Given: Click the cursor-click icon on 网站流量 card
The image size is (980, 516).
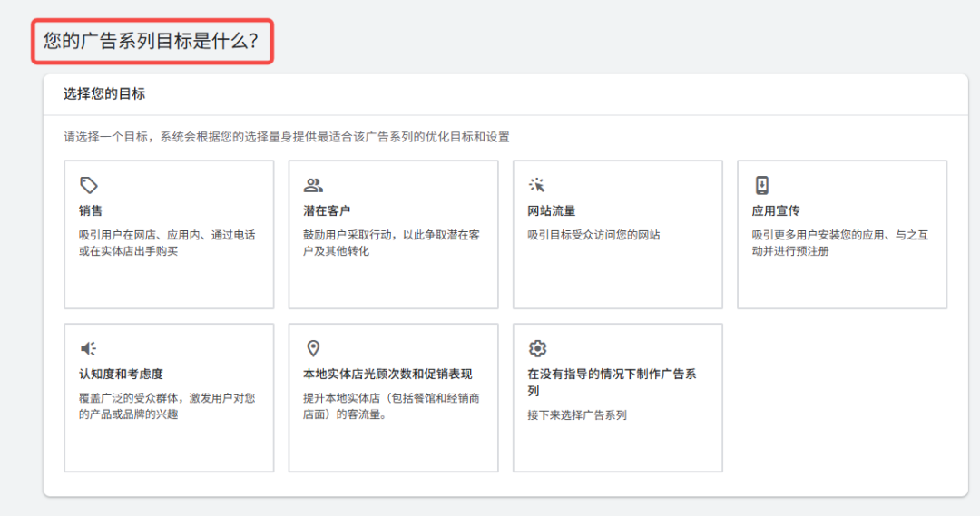Looking at the screenshot, I should (537, 186).
